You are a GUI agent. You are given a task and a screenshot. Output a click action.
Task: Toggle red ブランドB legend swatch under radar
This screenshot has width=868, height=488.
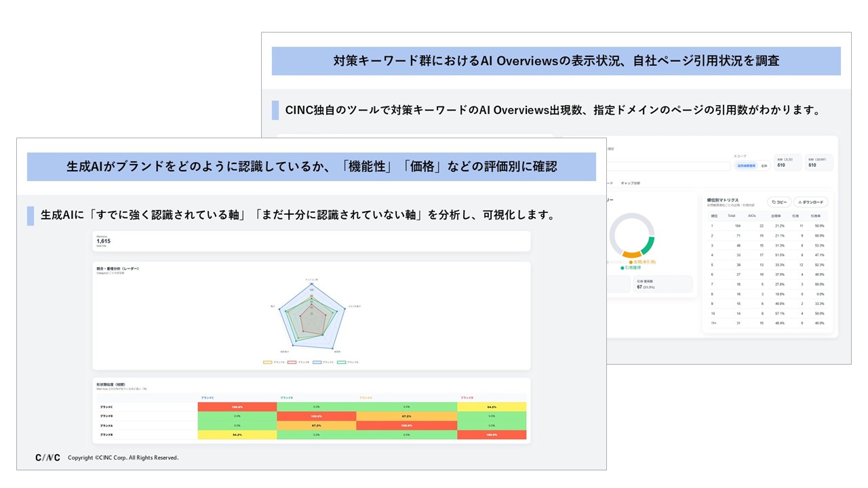[x=292, y=363]
